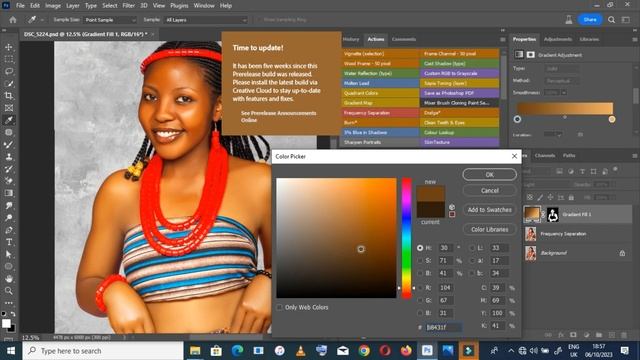
Task: Select the Clone Stamp tool
Action: pos(9,157)
